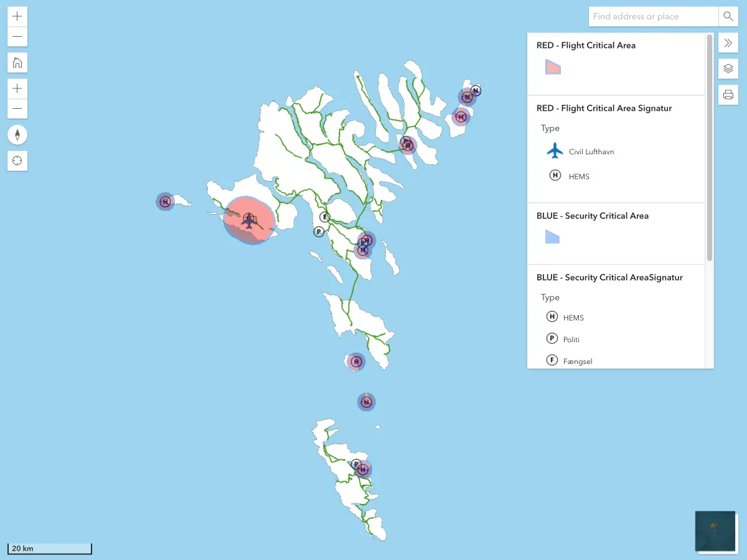747x560 pixels.
Task: Click the search magnifier icon
Action: point(728,16)
